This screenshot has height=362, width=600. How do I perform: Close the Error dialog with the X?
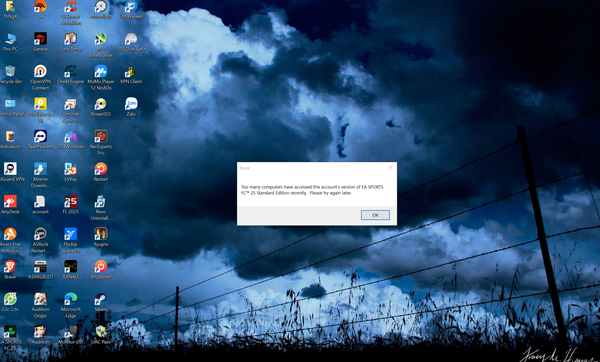[x=390, y=168]
